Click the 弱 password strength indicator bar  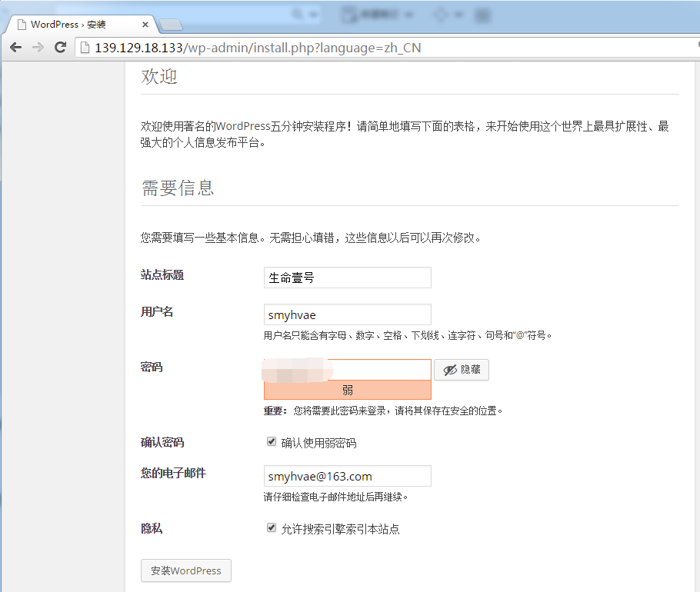click(x=347, y=391)
